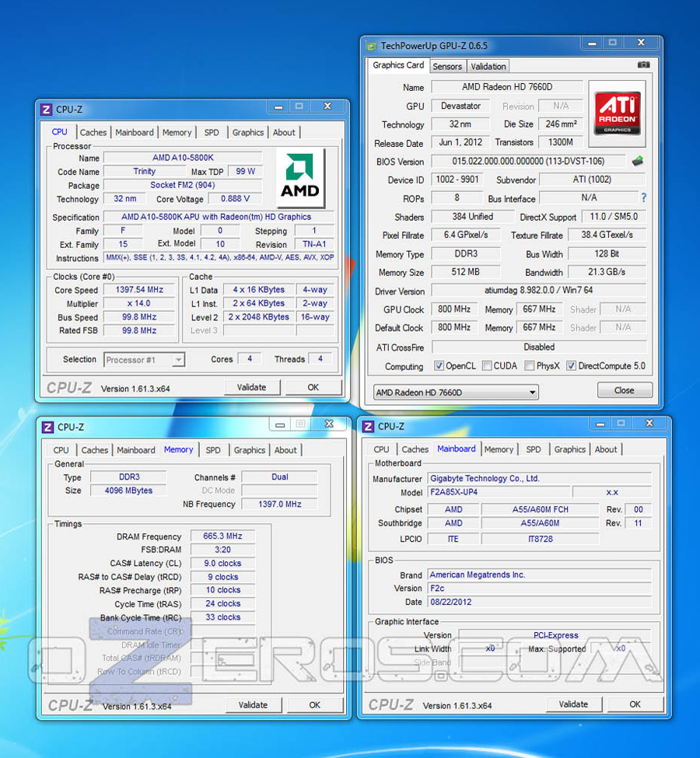The height and width of the screenshot is (758, 700).
Task: Switch to CPU tab in the Mainboard window
Action: pos(381,449)
